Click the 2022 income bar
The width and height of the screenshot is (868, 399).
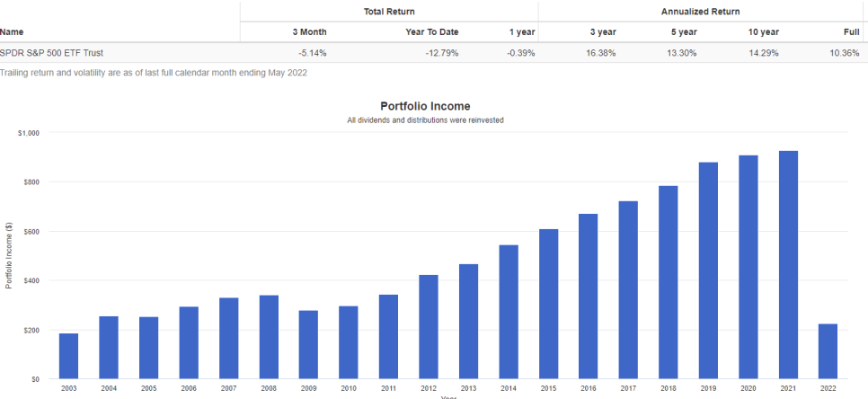click(828, 351)
